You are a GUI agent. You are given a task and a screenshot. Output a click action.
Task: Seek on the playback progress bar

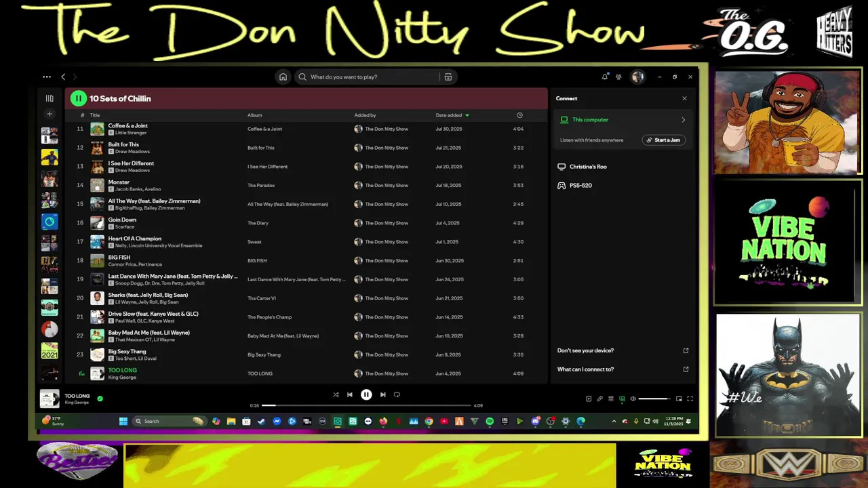(x=366, y=405)
